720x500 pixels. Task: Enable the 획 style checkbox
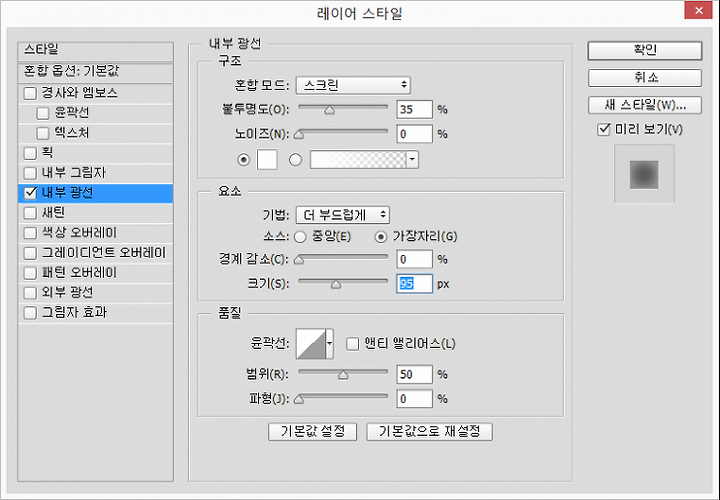point(30,153)
